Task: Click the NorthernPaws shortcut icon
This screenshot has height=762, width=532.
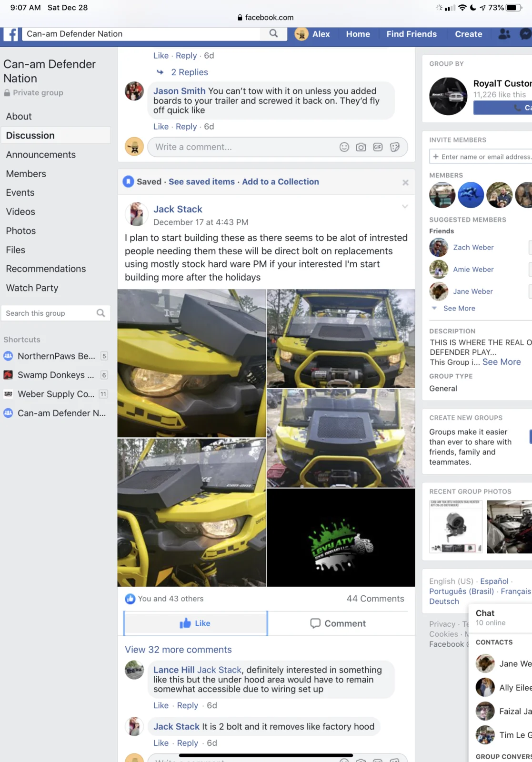Action: coord(8,356)
